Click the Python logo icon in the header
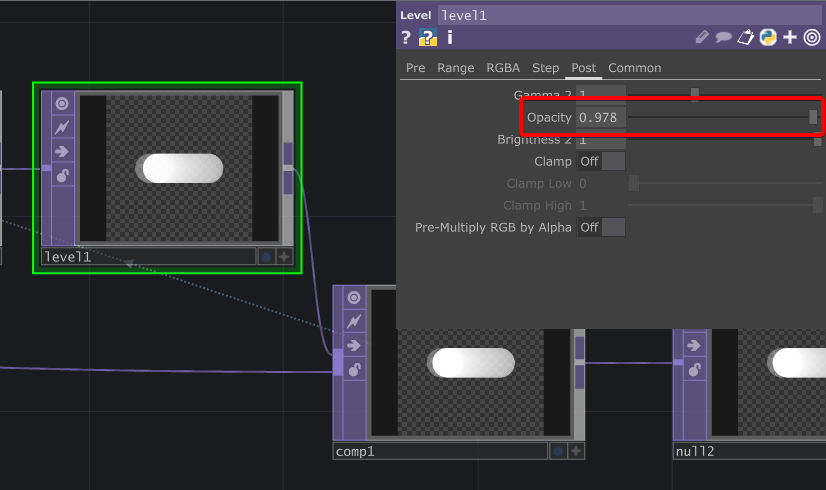Viewport: 826px width, 490px height. coord(768,37)
